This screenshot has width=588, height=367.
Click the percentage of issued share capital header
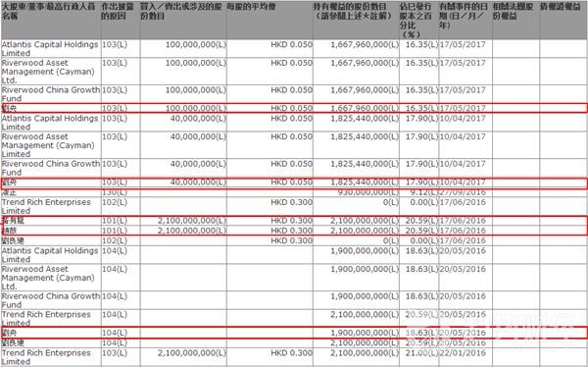pyautogui.click(x=416, y=21)
